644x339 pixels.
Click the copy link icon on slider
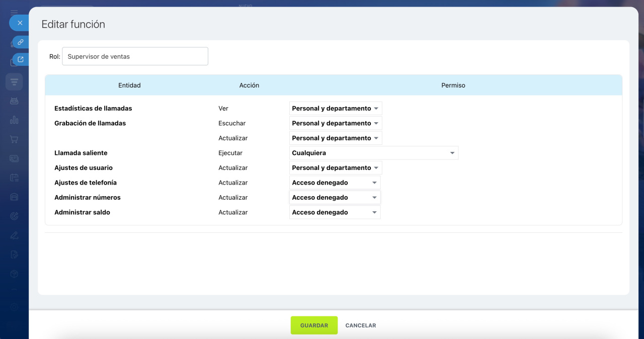coord(21,42)
